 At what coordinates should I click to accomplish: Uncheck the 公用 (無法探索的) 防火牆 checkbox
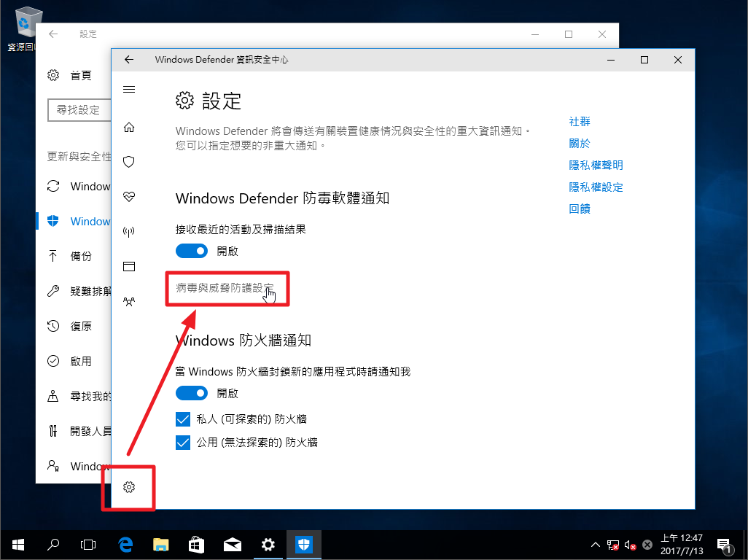(x=183, y=442)
